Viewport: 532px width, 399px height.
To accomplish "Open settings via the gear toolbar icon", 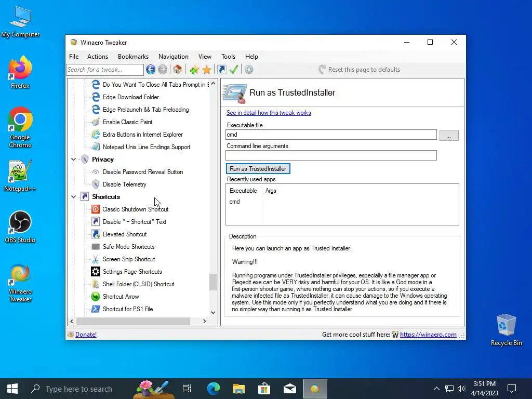I will point(249,70).
